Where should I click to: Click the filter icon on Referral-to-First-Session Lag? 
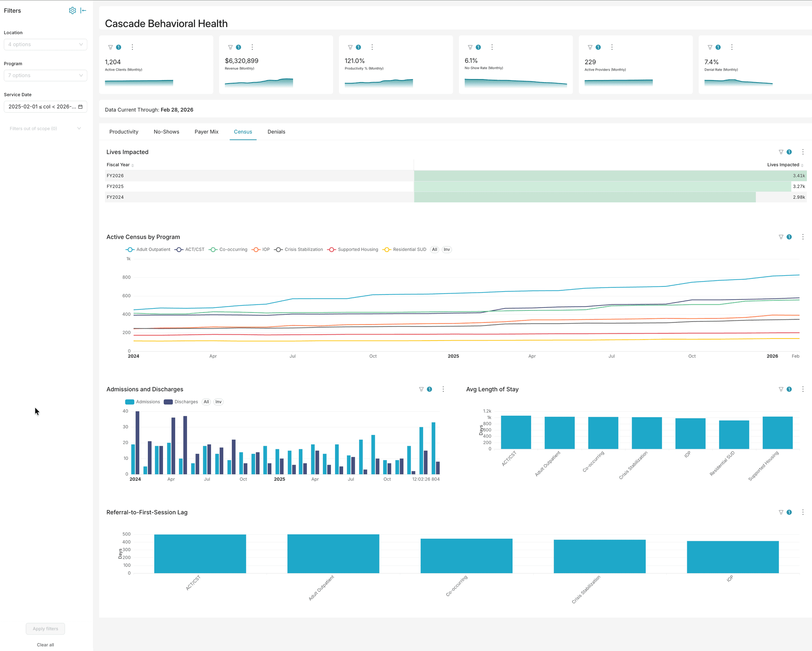click(781, 512)
